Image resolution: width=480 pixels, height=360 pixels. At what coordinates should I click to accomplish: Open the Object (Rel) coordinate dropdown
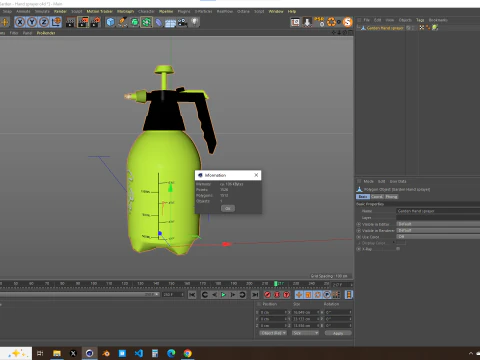[273, 333]
